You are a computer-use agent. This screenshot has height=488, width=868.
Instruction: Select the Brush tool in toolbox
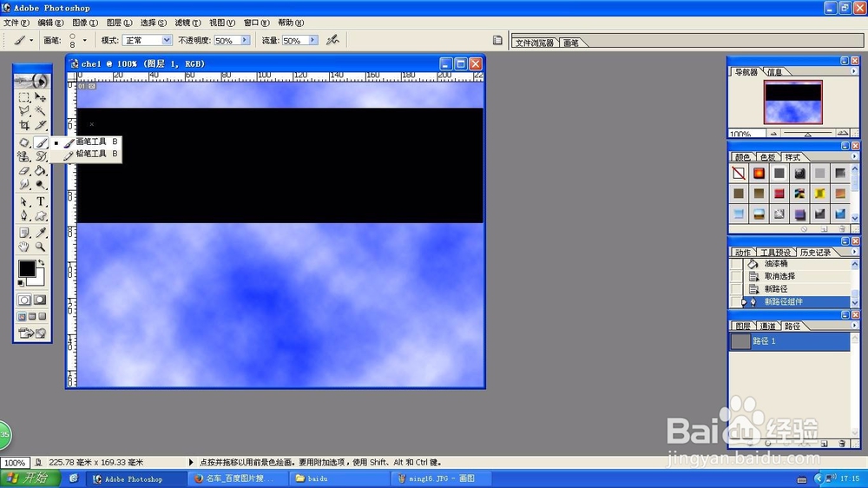point(41,142)
